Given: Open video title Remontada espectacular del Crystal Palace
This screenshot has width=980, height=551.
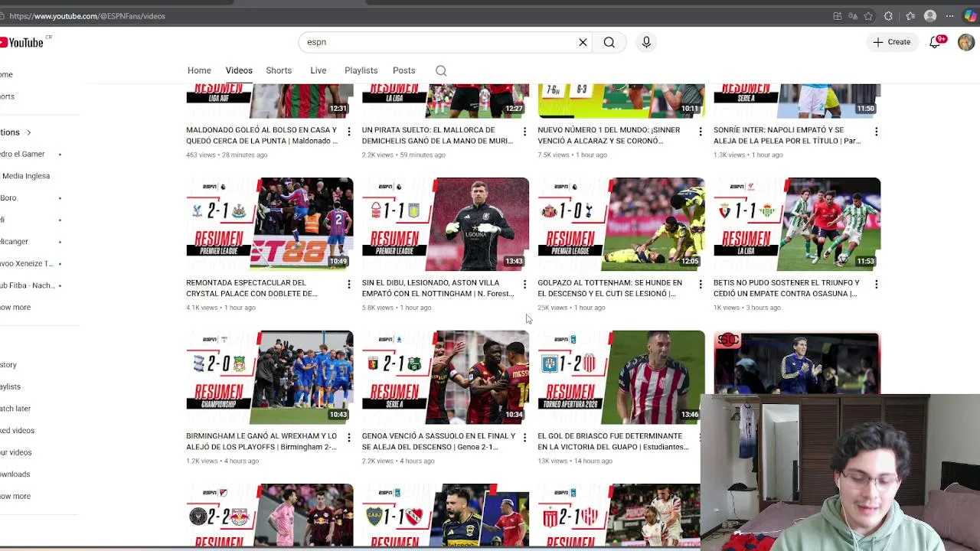Looking at the screenshot, I should 252,289.
